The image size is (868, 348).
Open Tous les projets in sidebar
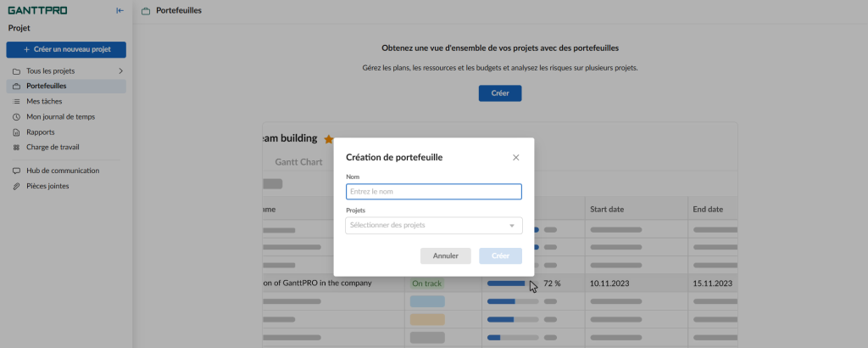66,71
